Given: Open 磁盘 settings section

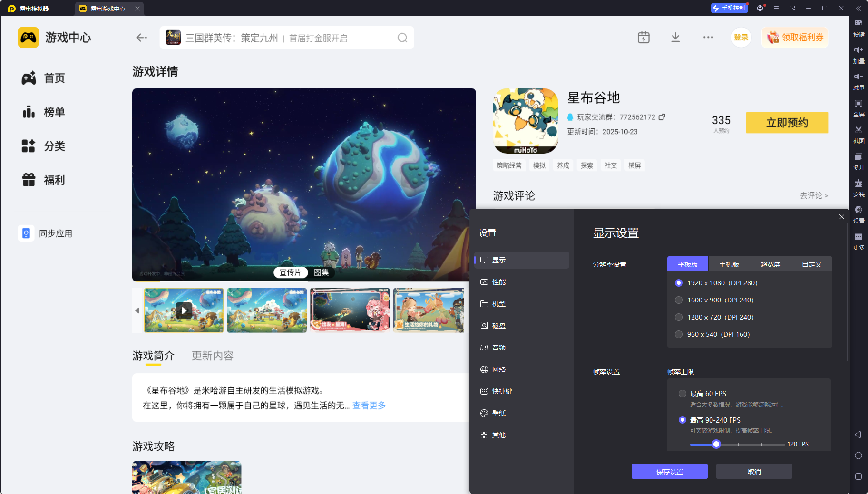Looking at the screenshot, I should (522, 326).
